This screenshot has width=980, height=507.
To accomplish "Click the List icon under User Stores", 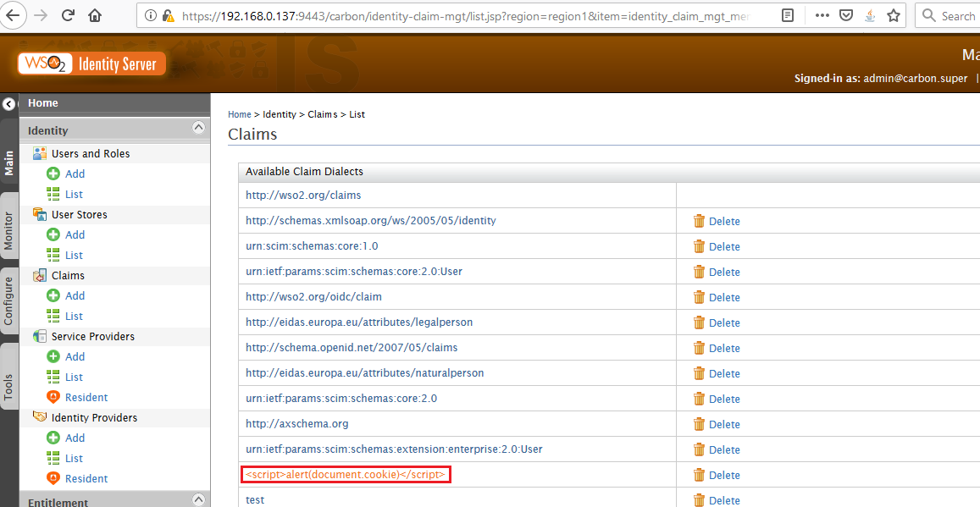I will pyautogui.click(x=53, y=255).
